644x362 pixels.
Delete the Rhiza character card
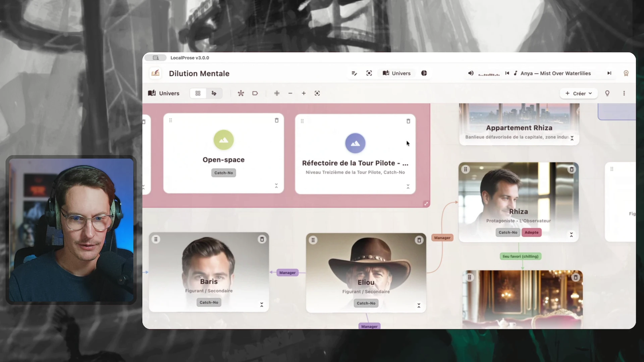point(572,169)
